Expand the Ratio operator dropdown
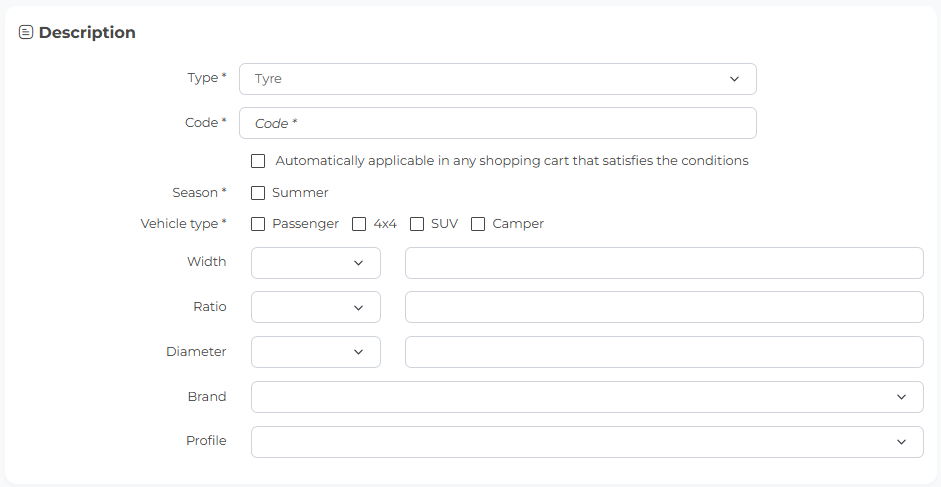This screenshot has width=941, height=487. [316, 307]
